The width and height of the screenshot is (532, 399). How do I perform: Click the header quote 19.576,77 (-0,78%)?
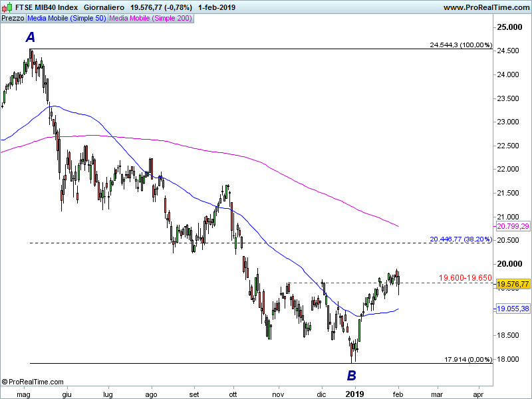pos(161,7)
